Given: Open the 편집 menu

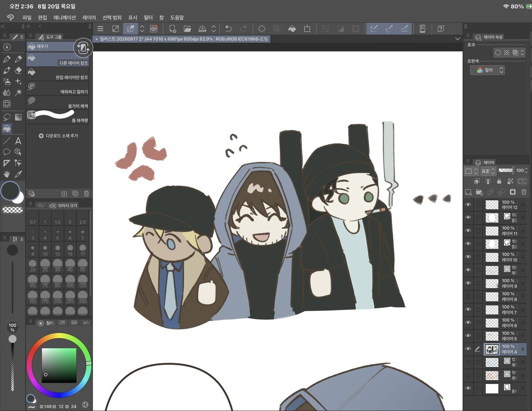Looking at the screenshot, I should pyautogui.click(x=43, y=17).
